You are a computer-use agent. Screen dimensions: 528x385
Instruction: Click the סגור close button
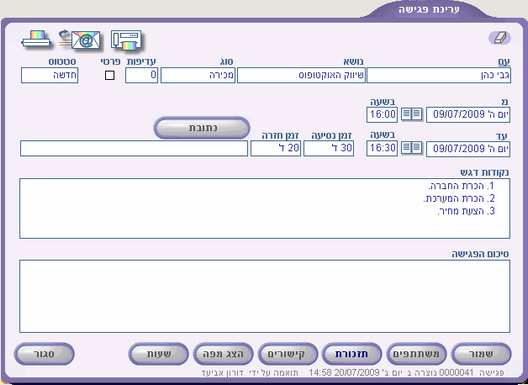[44, 354]
